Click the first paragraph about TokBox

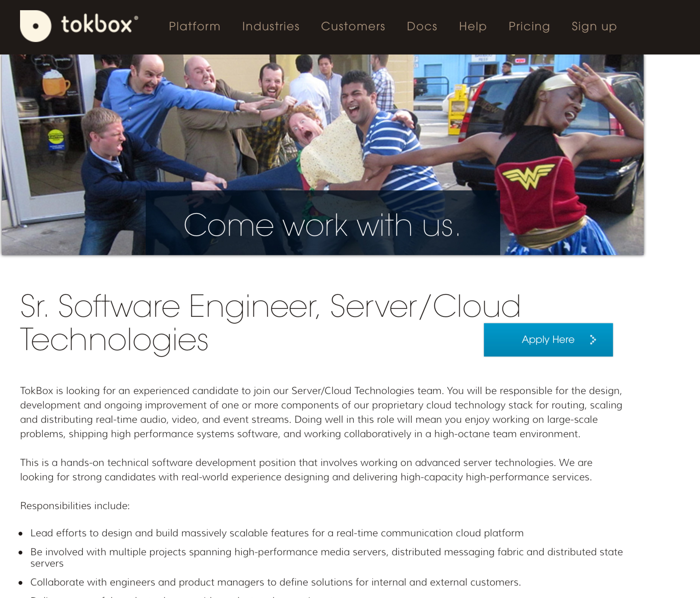pos(321,412)
